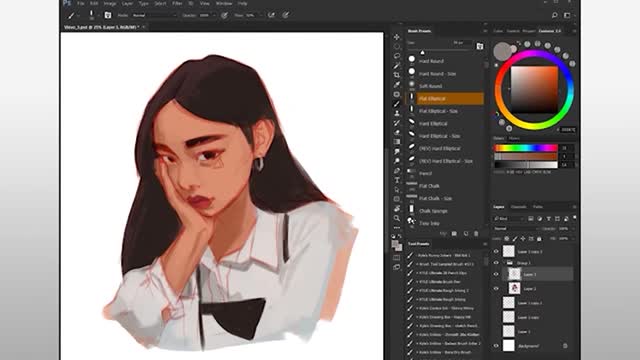Open the Layers panel flyout menu
Viewport: 640px width, 360px height.
pyautogui.click(x=574, y=207)
